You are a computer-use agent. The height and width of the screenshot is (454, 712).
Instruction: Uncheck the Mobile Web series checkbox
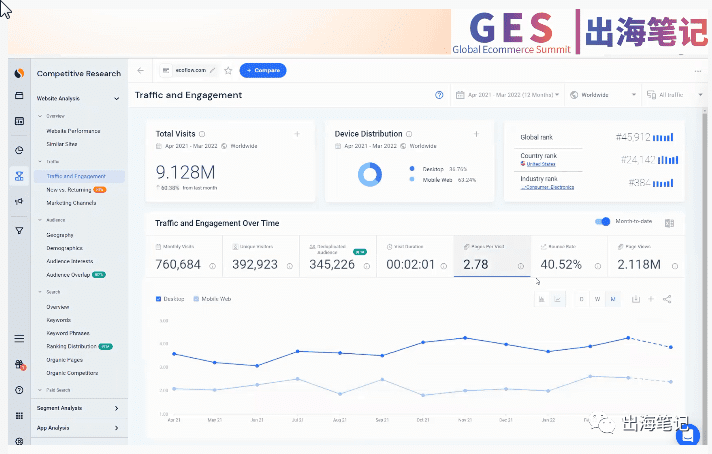click(x=196, y=299)
